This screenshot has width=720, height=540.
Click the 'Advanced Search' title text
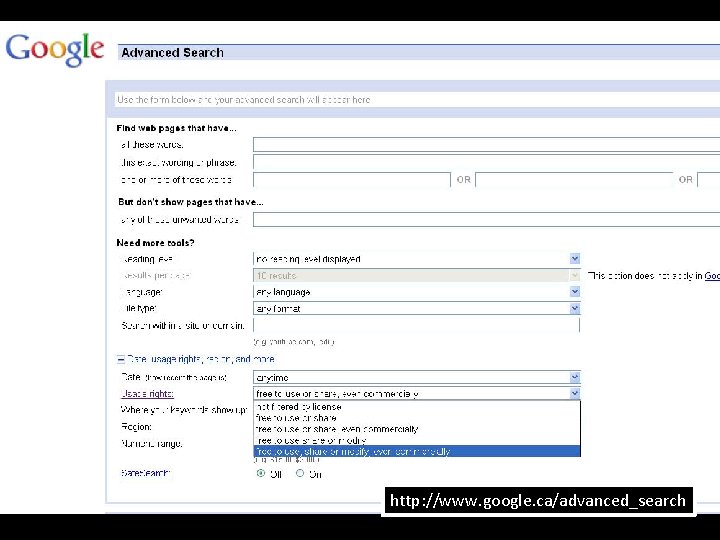coord(172,53)
